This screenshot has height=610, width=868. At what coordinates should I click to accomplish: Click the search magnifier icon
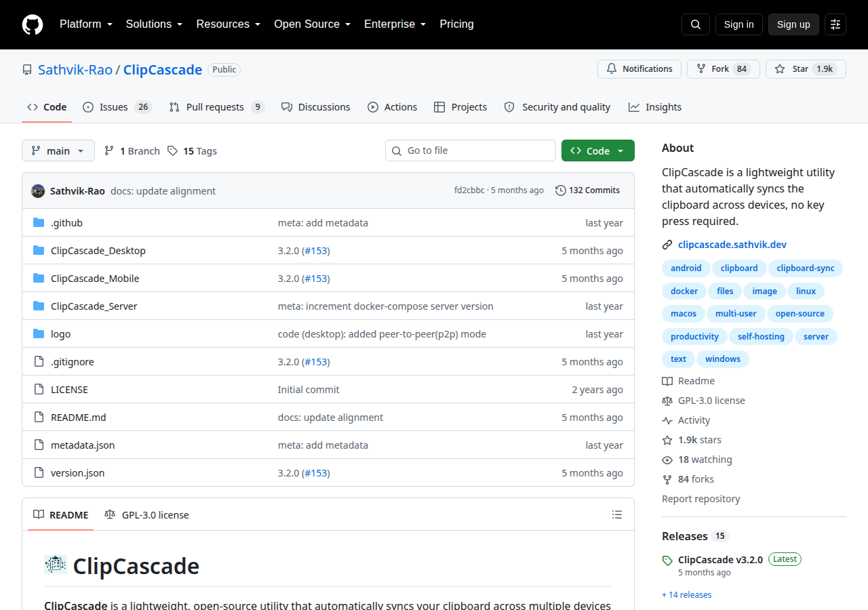(x=696, y=24)
